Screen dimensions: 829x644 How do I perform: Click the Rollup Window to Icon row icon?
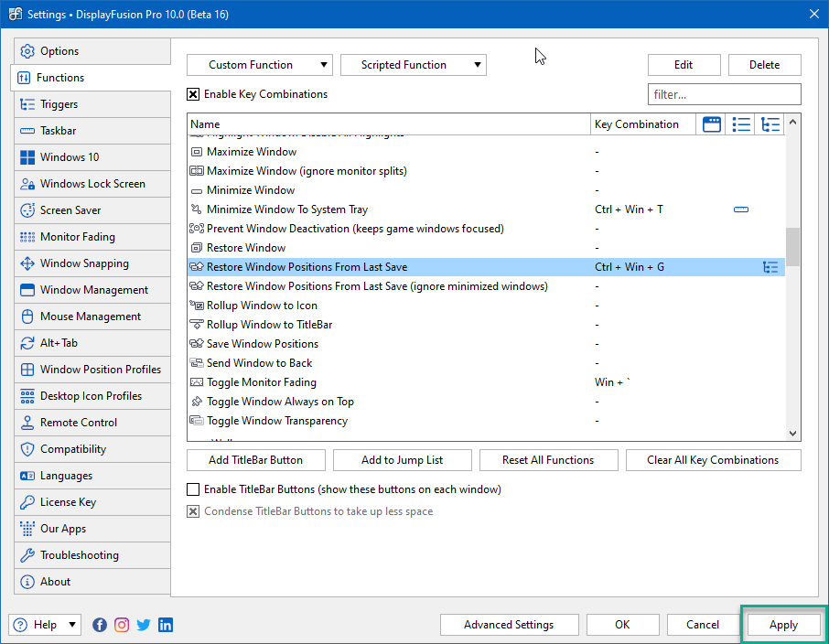tap(196, 306)
